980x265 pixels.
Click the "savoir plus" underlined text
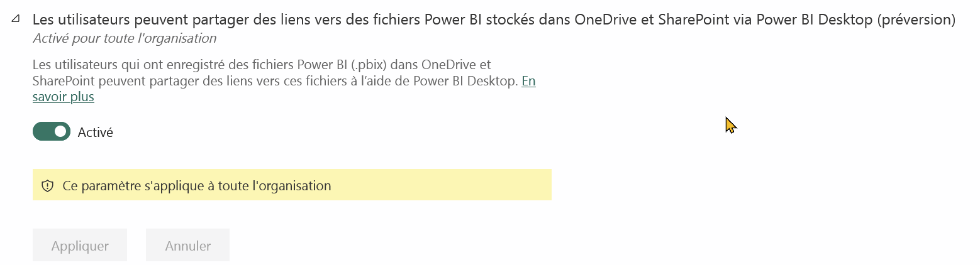[x=63, y=97]
